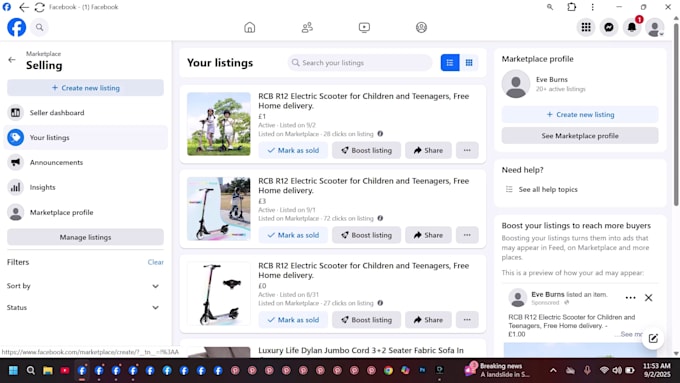Viewport: 680px width, 383px height.
Task: Open See all help topics
Action: [x=548, y=190]
